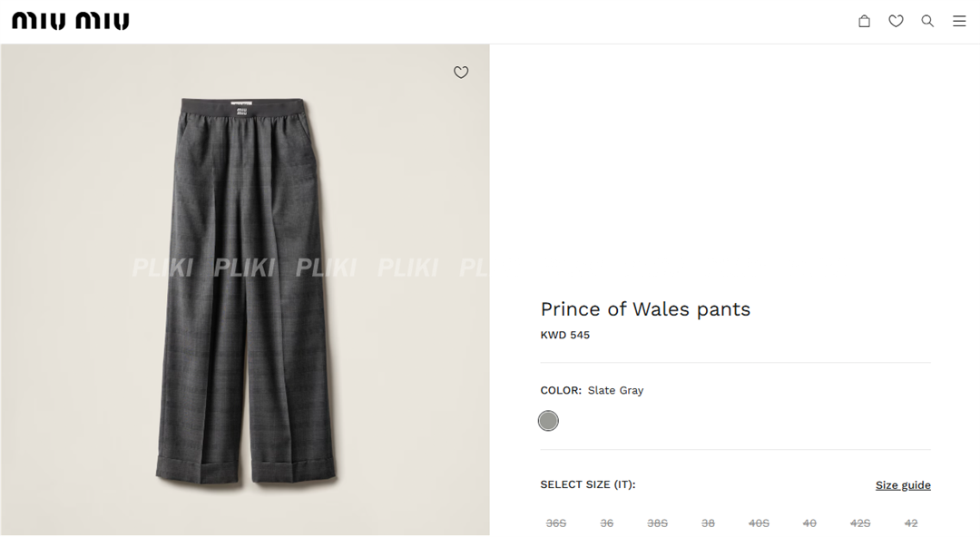Add pants to wishlist via image heart

(x=461, y=73)
